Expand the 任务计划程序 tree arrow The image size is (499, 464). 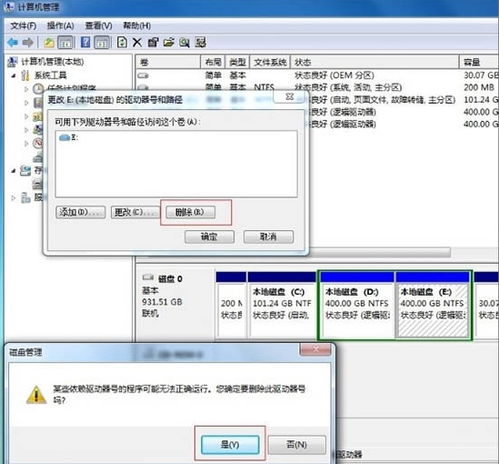coord(26,89)
